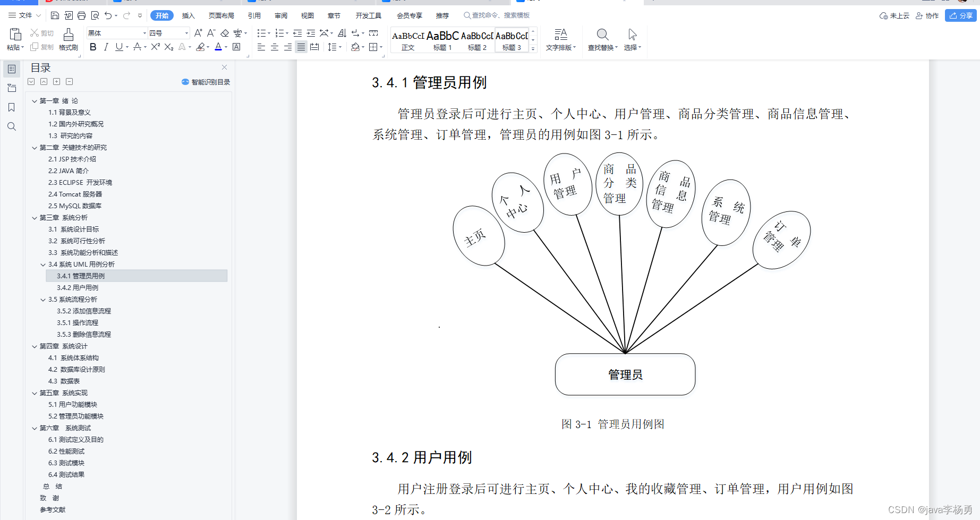Click the Redo arrow icon
The height and width of the screenshot is (520, 980).
[126, 15]
